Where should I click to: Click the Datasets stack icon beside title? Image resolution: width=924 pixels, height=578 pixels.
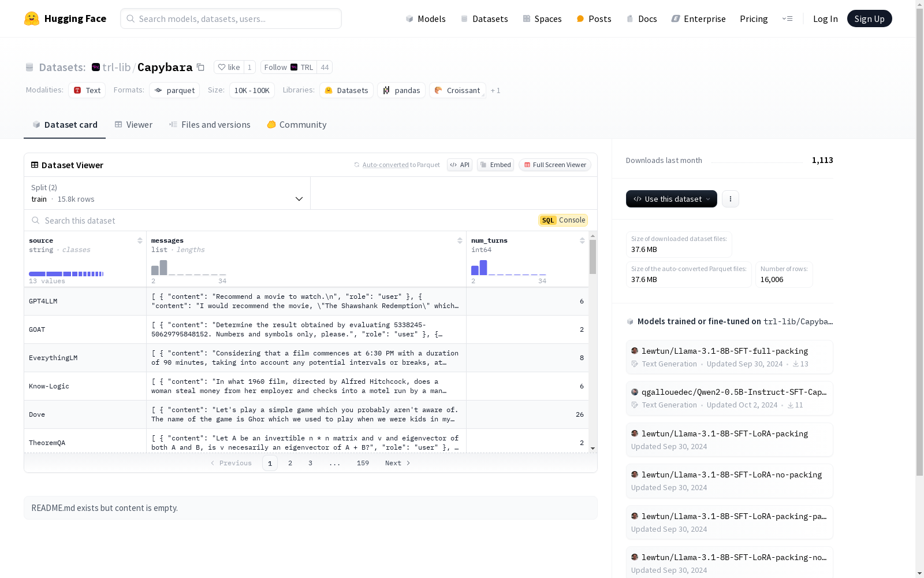pos(29,68)
